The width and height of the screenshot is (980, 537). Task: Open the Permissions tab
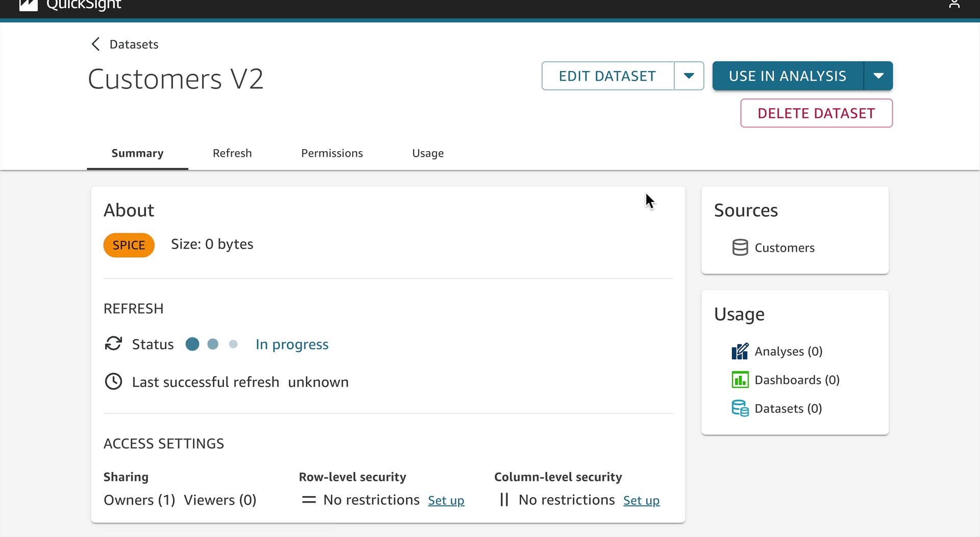click(x=332, y=153)
